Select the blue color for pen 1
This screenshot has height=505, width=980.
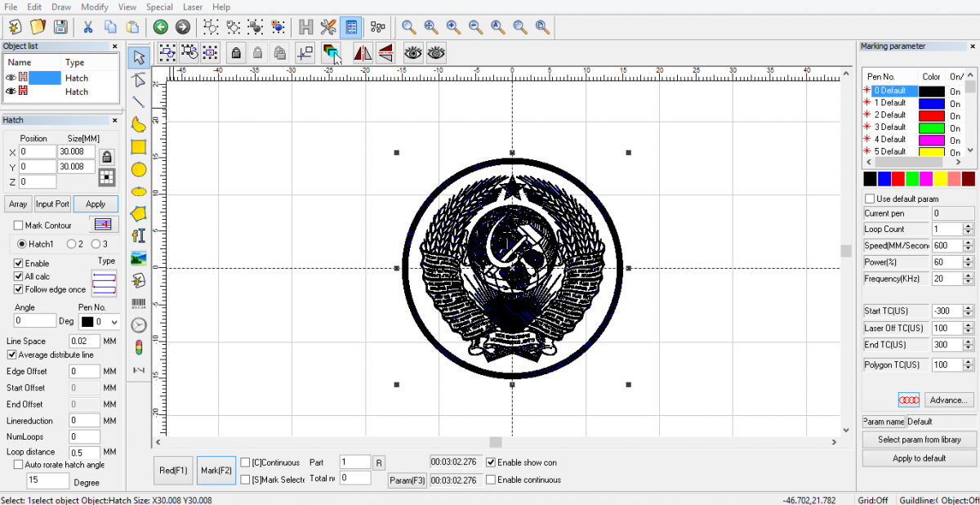pyautogui.click(x=932, y=104)
